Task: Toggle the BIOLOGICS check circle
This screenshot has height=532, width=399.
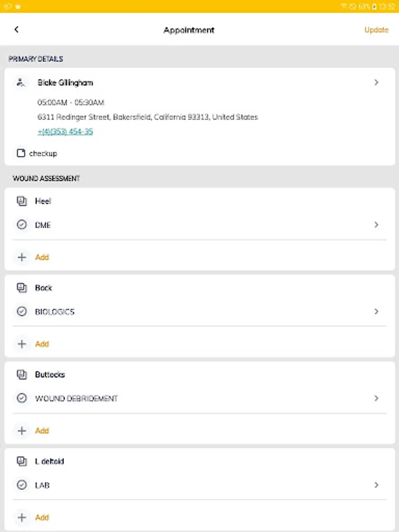Action: click(22, 312)
